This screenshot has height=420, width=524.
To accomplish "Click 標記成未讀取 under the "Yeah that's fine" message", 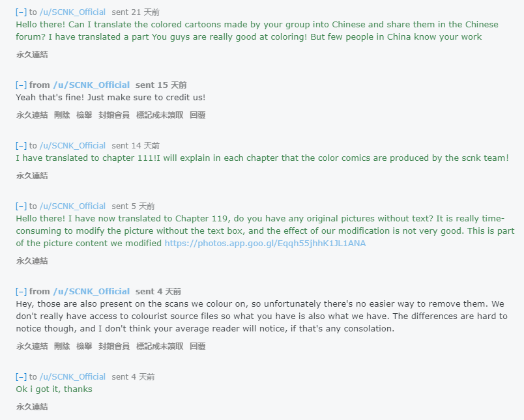I will (x=160, y=115).
